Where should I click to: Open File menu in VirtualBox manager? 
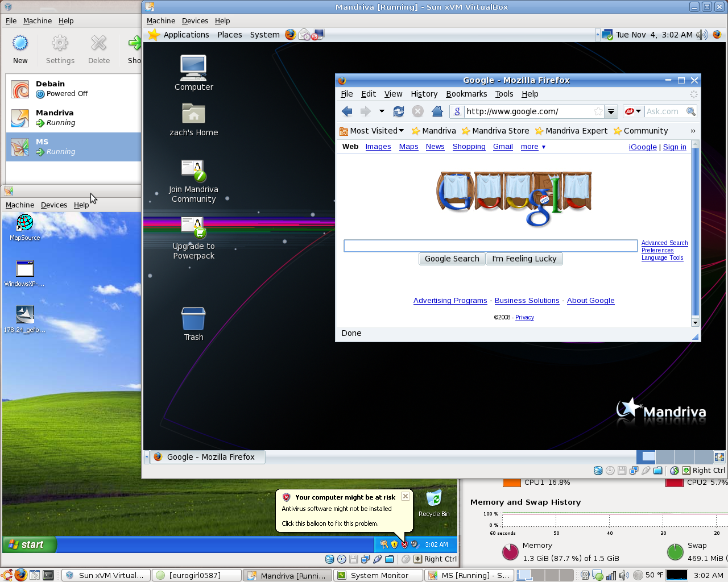(x=11, y=20)
